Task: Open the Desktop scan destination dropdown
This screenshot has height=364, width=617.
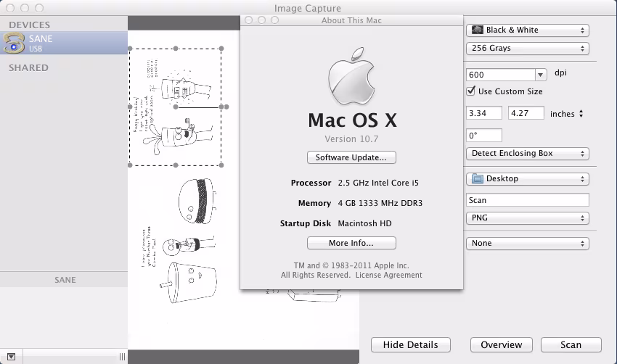Action: coord(527,179)
